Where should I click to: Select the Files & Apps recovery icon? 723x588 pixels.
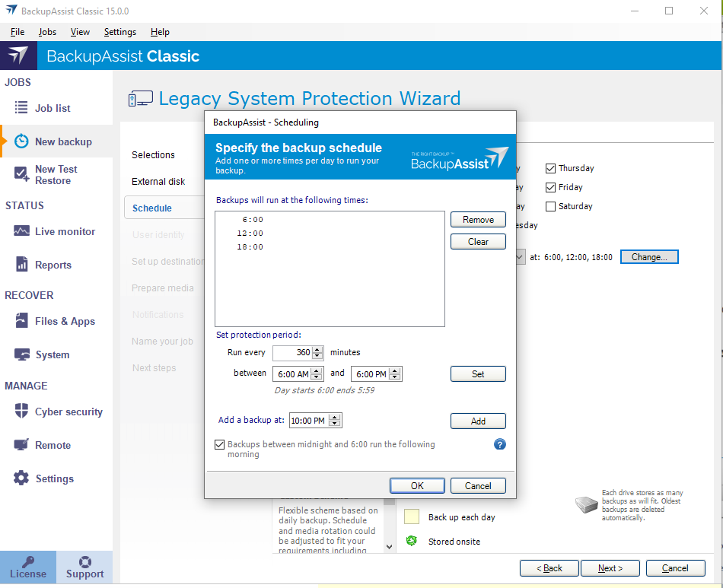click(21, 321)
